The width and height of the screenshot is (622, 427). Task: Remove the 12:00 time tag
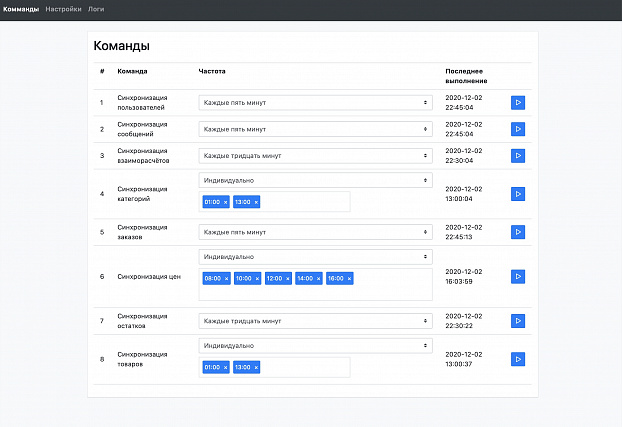[x=288, y=279]
